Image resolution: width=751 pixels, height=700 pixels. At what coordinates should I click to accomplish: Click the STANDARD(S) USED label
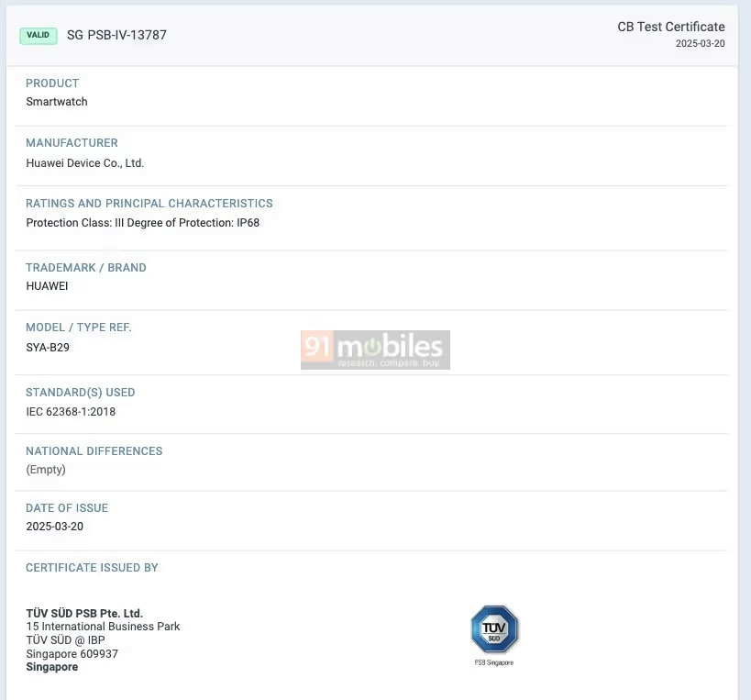click(x=81, y=393)
